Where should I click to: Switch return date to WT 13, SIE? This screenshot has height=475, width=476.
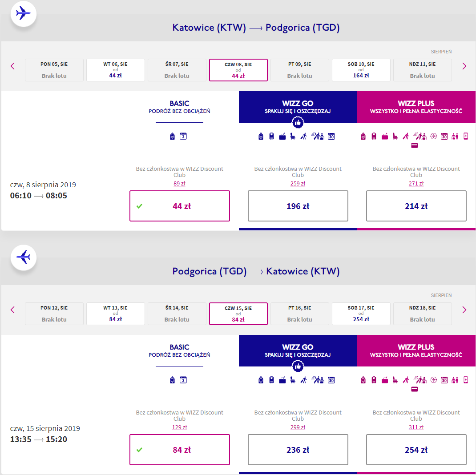click(x=116, y=314)
